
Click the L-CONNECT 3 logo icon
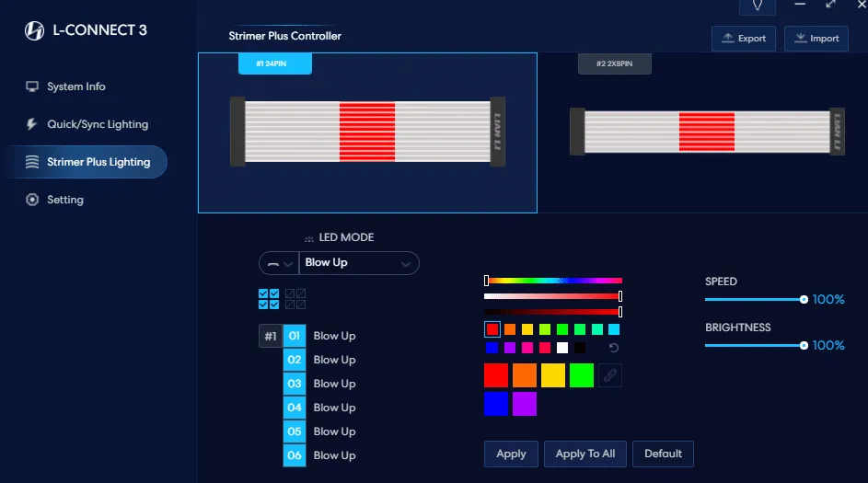click(34, 30)
